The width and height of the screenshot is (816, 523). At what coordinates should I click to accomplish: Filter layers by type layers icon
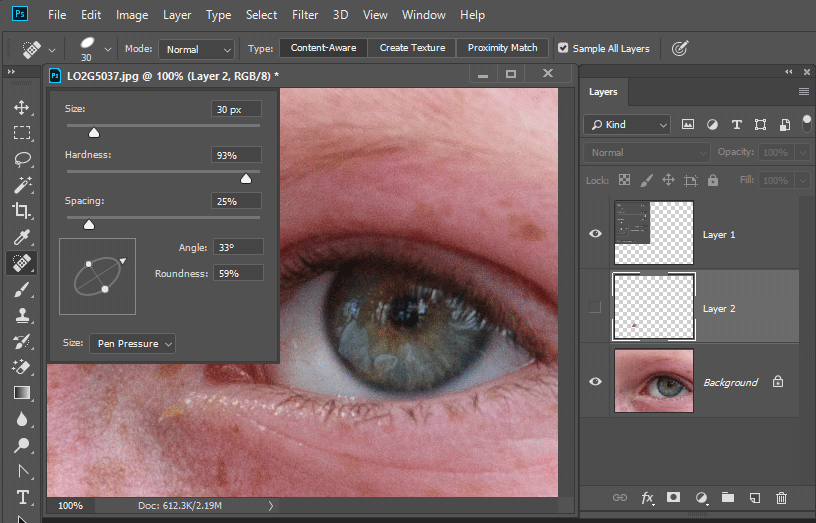tap(736, 124)
